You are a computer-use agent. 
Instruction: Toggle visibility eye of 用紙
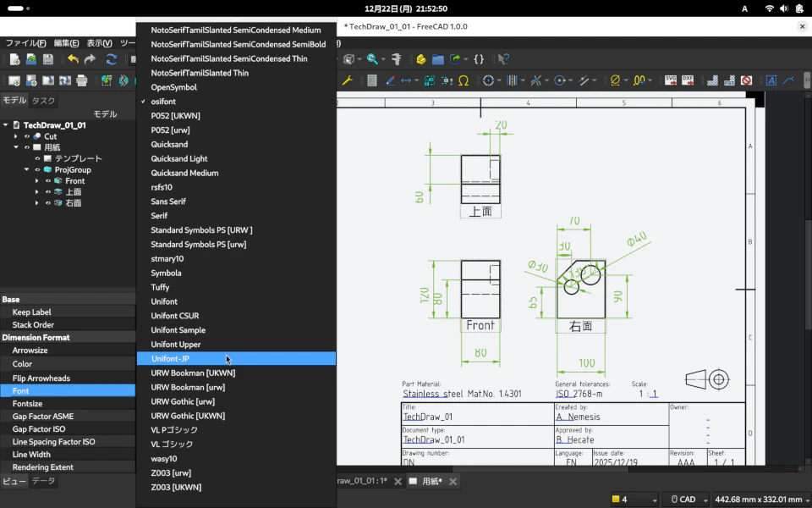coord(27,147)
